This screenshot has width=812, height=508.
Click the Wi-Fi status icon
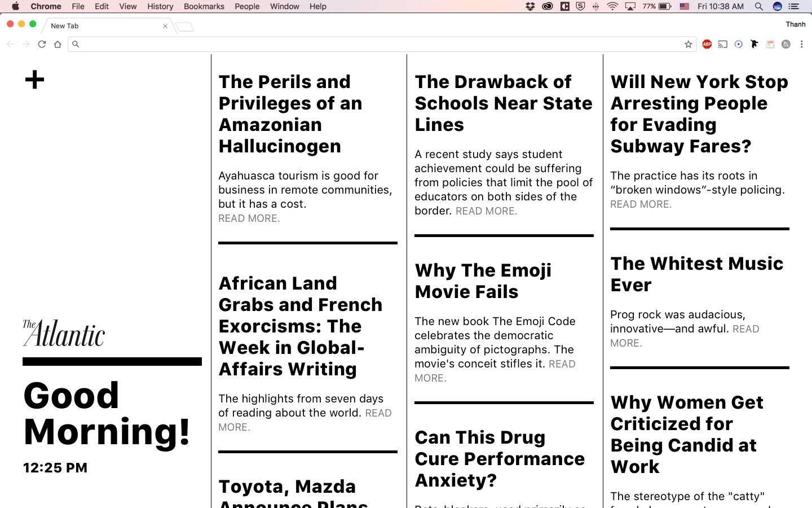pos(612,6)
